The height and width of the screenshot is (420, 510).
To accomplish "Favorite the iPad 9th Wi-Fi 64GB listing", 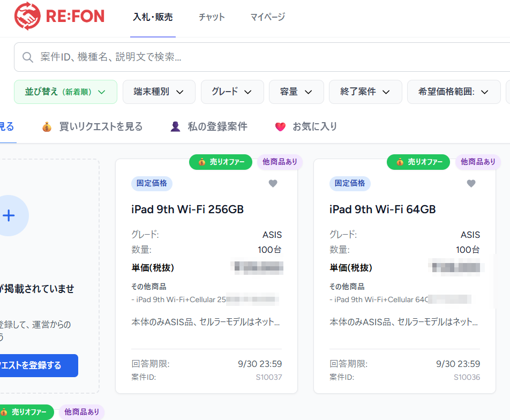I will tap(471, 184).
